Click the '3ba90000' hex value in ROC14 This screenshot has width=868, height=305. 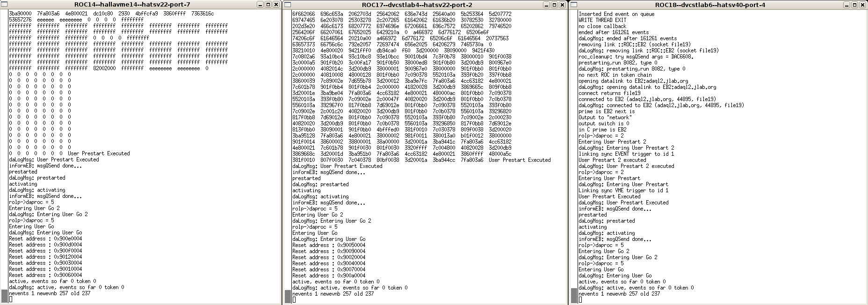20,14
